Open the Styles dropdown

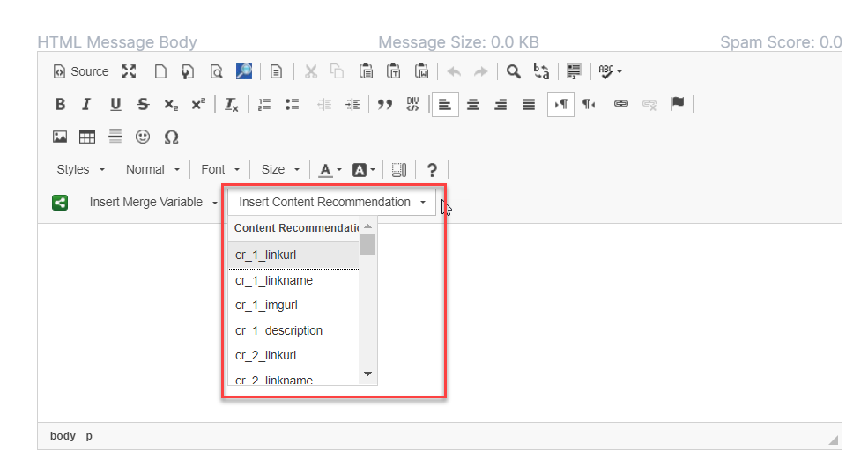(81, 169)
